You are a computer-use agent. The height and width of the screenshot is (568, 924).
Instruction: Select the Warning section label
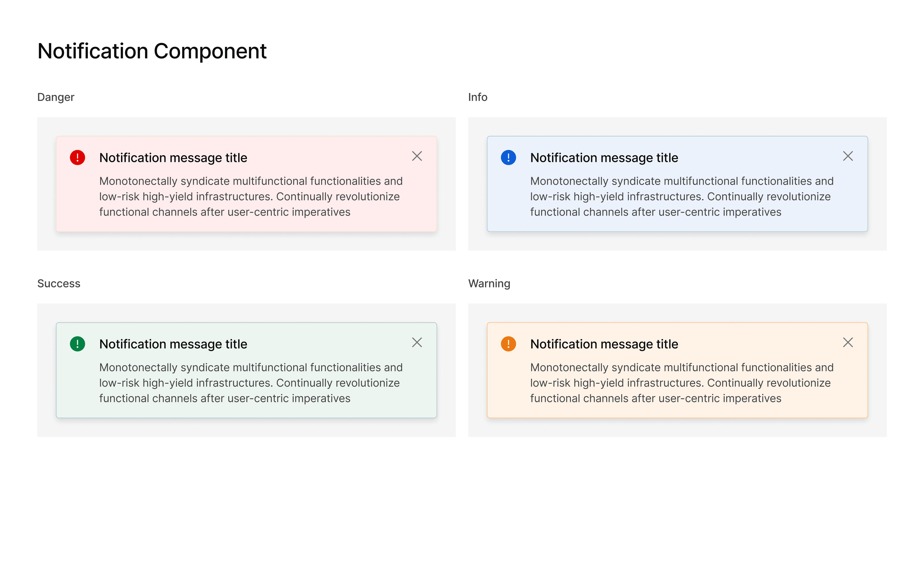pos(489,284)
